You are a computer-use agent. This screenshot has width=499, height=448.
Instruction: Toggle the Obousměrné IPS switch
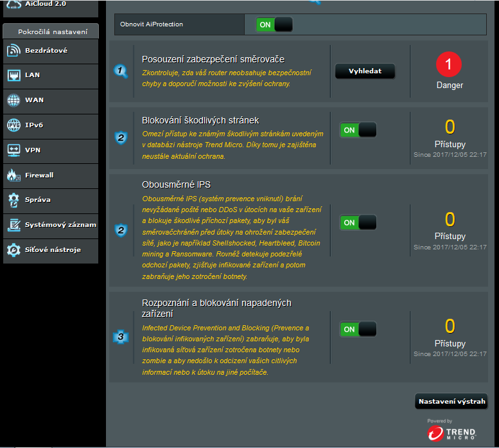358,222
